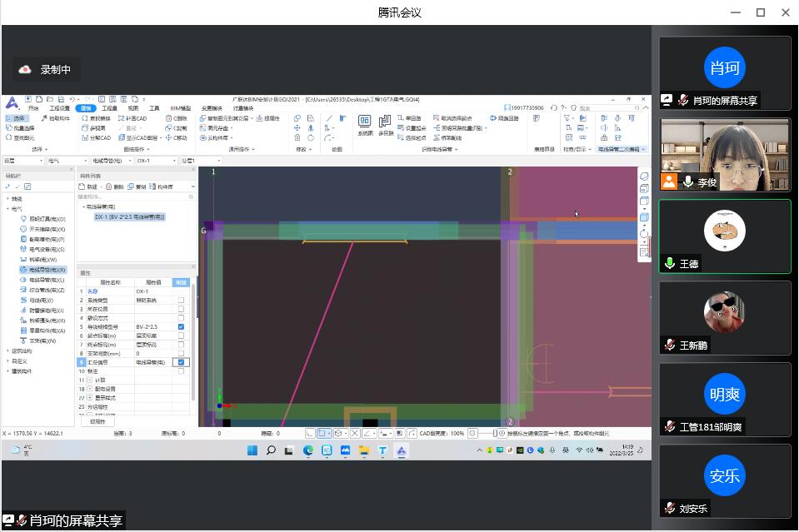The width and height of the screenshot is (799, 532).
Task: Click 删除 in the component list toolbar
Action: [x=116, y=187]
